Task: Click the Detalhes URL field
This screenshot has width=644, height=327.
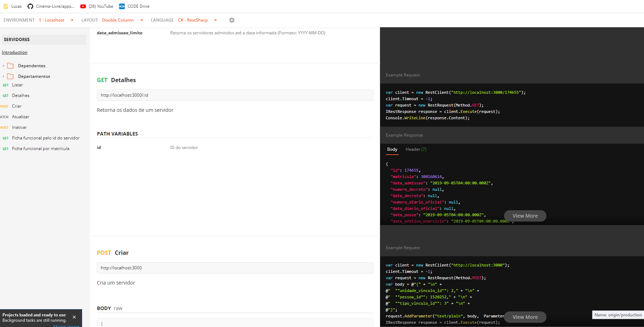Action: [x=235, y=95]
